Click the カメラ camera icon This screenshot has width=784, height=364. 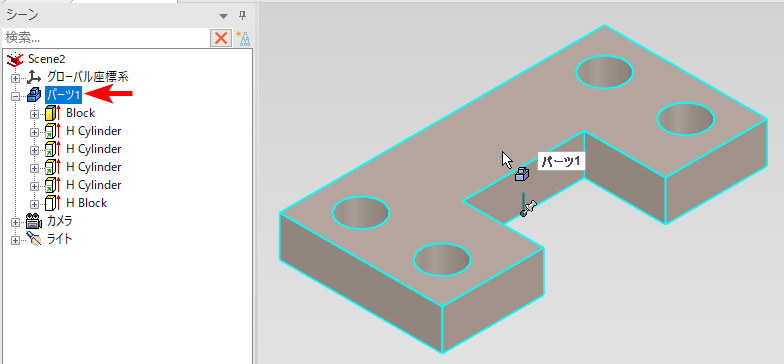tap(34, 221)
